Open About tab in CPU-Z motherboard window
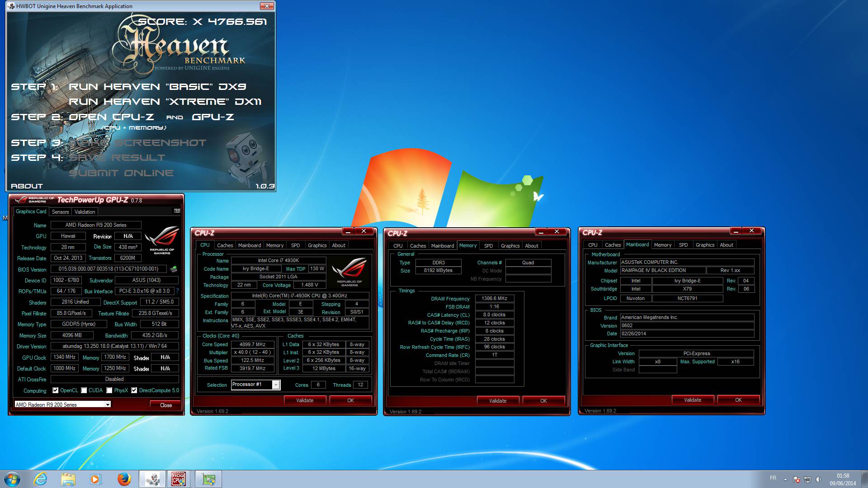The width and height of the screenshot is (868, 488). tap(726, 245)
